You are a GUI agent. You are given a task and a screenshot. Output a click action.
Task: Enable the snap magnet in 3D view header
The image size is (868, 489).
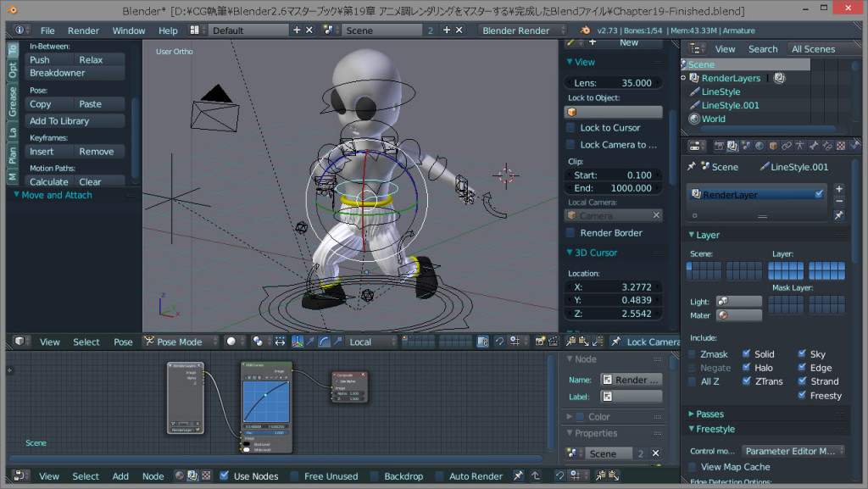tap(499, 342)
